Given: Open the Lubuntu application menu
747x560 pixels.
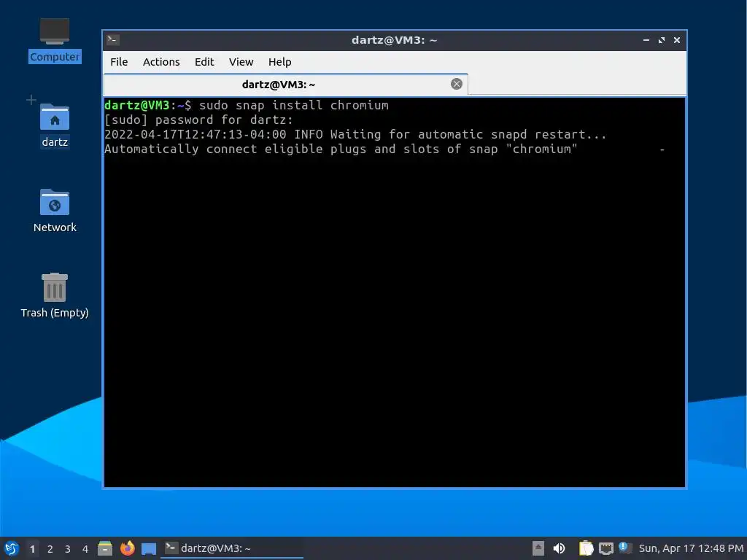Looking at the screenshot, I should pyautogui.click(x=12, y=548).
